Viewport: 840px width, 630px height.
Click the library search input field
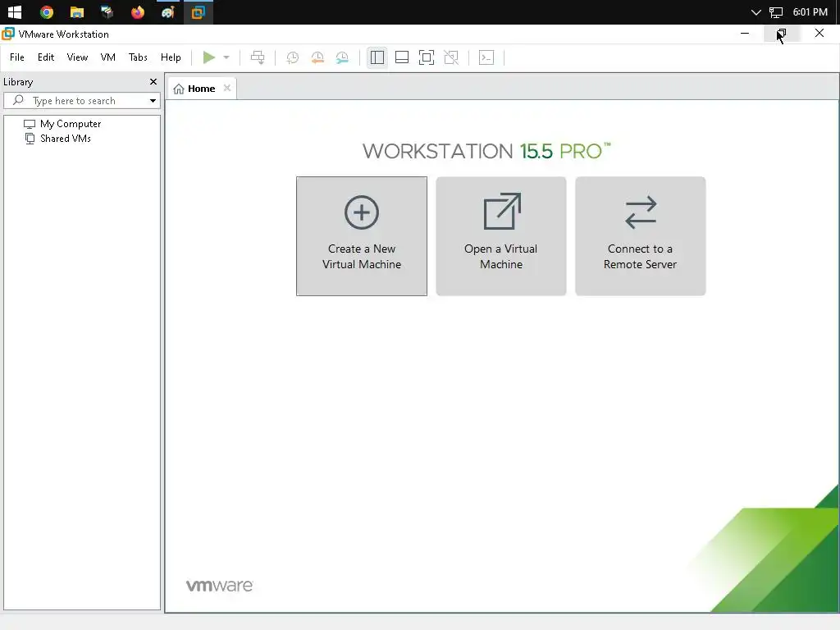tap(82, 101)
